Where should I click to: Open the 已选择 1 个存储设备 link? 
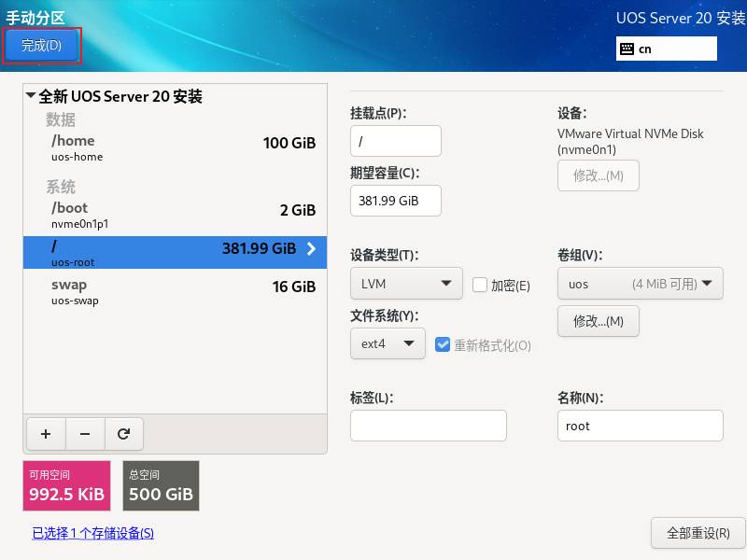click(x=92, y=533)
